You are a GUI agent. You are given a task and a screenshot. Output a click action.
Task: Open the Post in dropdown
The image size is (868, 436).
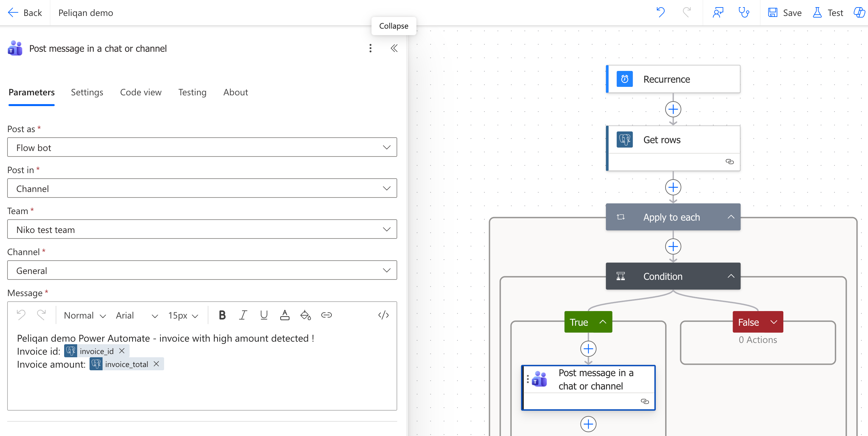click(202, 188)
